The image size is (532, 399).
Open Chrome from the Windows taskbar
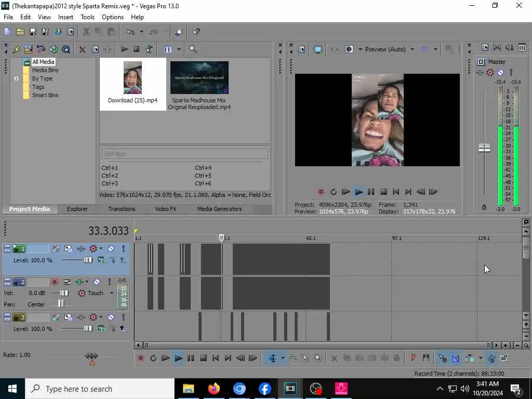pos(239,389)
